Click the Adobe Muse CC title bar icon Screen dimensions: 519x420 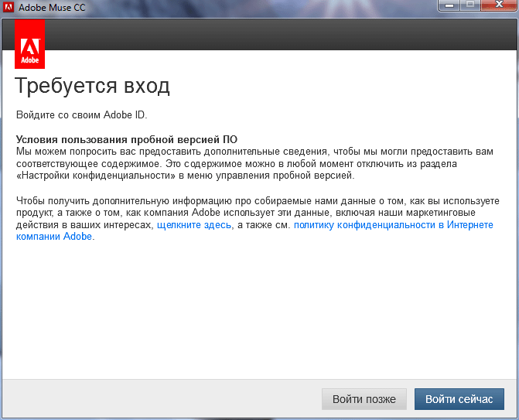point(9,7)
